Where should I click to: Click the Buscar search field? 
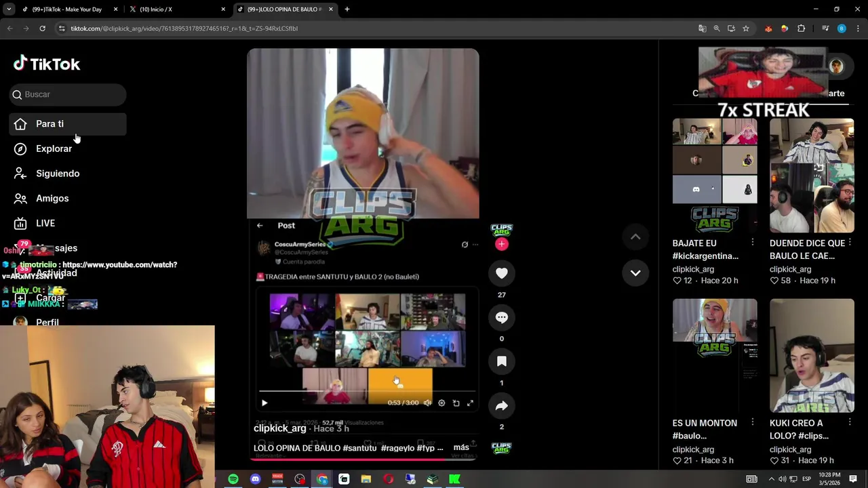pos(68,94)
